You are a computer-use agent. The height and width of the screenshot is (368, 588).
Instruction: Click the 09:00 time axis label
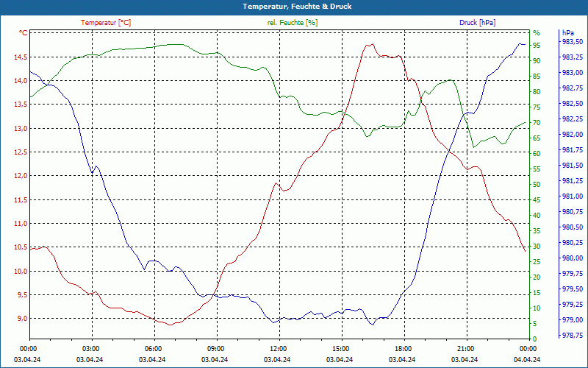(215, 349)
